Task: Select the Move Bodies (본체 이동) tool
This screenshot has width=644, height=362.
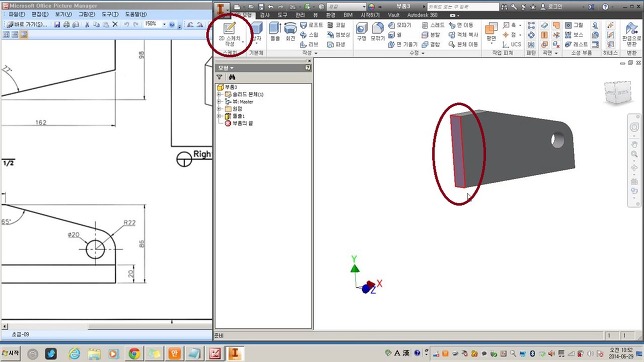Action: [x=464, y=44]
